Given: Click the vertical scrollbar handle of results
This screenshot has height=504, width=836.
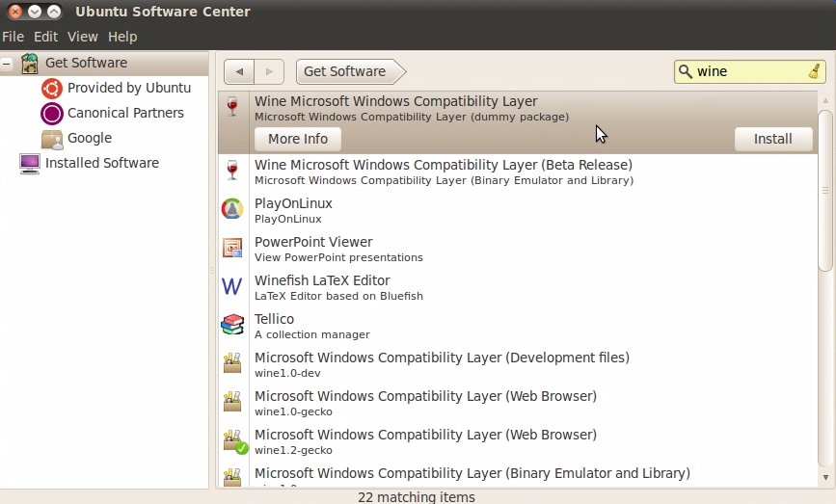Looking at the screenshot, I should pos(825,191).
